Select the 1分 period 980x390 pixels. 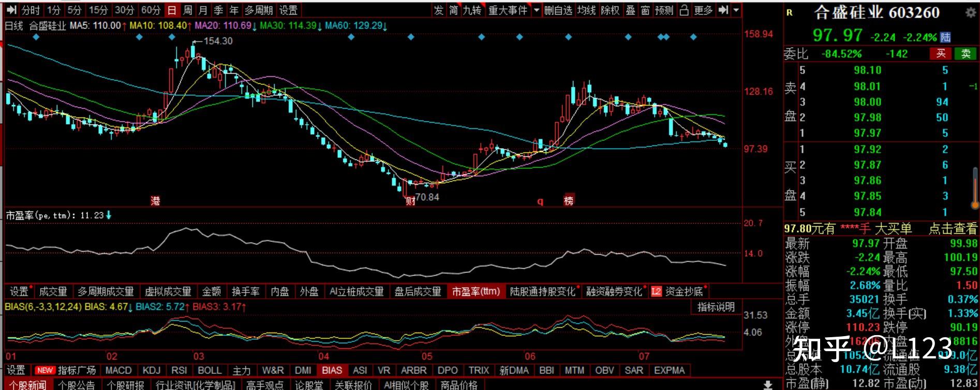53,10
